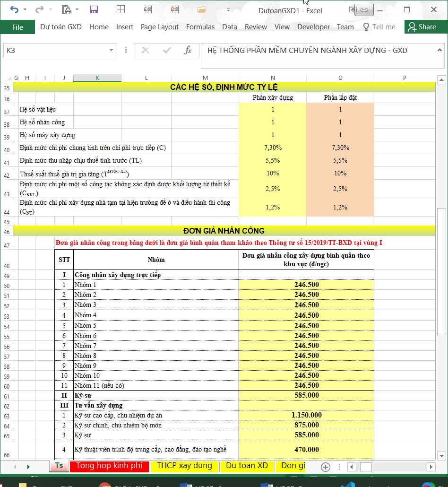Switch to the THCP xay dung sheet
Viewport: 448px width, 487px height.
(184, 466)
